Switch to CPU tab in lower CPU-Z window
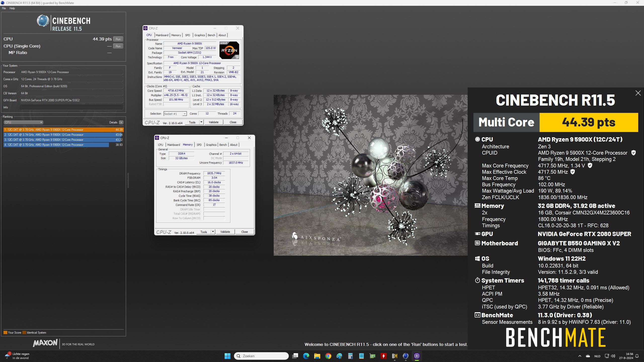Screen dimensions: 644x362 pos(160,145)
